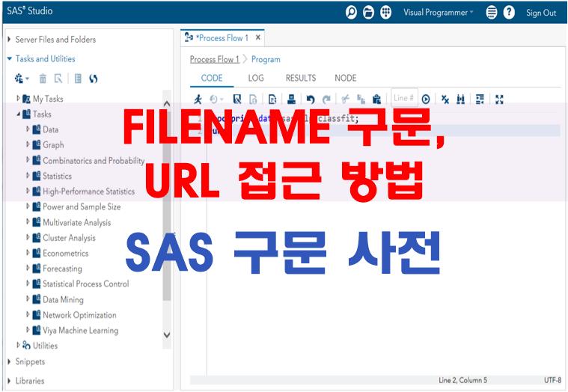Click the clear all code X icon

pyautogui.click(x=445, y=99)
